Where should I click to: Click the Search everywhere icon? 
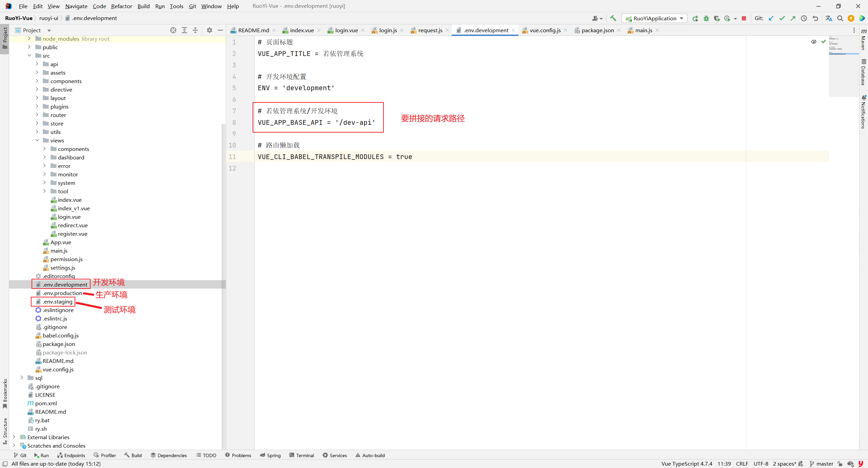click(x=840, y=18)
